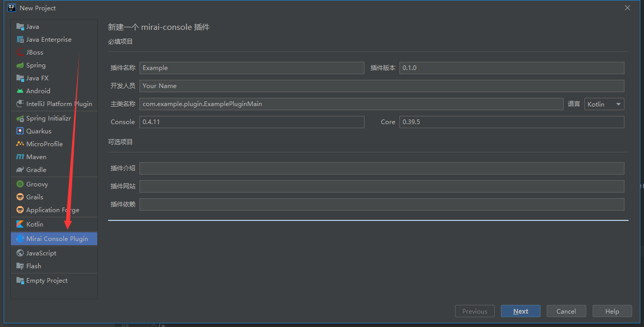Viewport: 644px width, 327px height.
Task: Choose the Application Forge icon
Action: click(20, 210)
